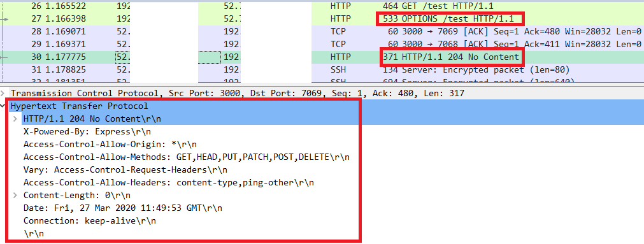Select the Access-Control-Allow-Methods header line
The height and width of the screenshot is (244, 644).
click(187, 157)
